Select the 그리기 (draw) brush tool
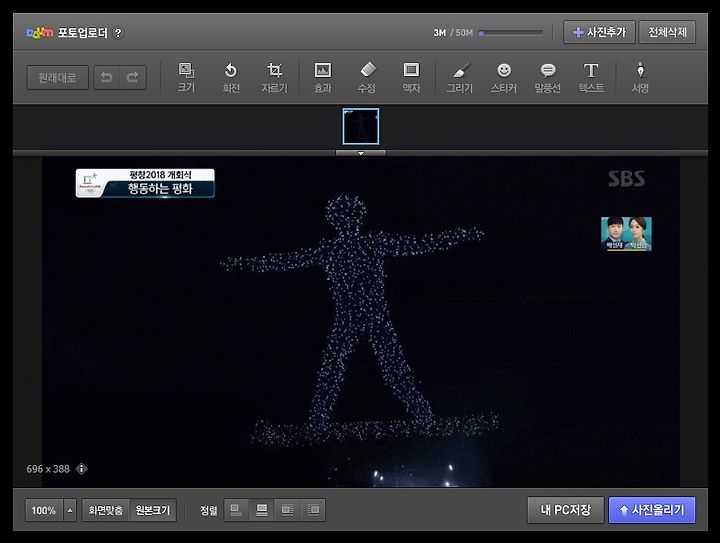The width and height of the screenshot is (720, 543). pos(459,78)
